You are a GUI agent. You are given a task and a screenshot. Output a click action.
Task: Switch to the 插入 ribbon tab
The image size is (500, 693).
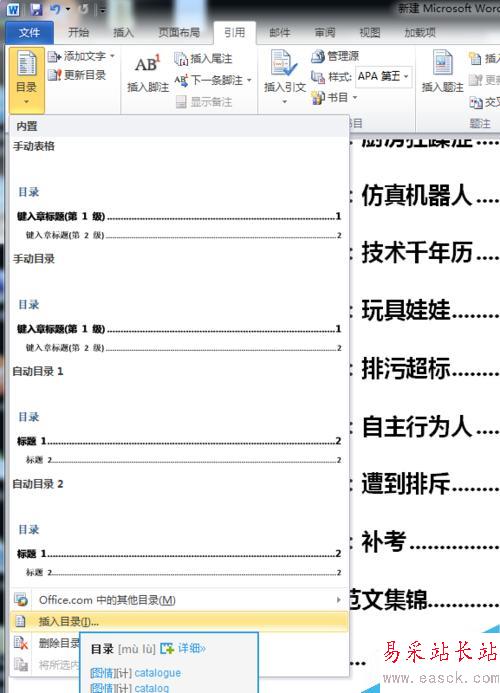(123, 32)
